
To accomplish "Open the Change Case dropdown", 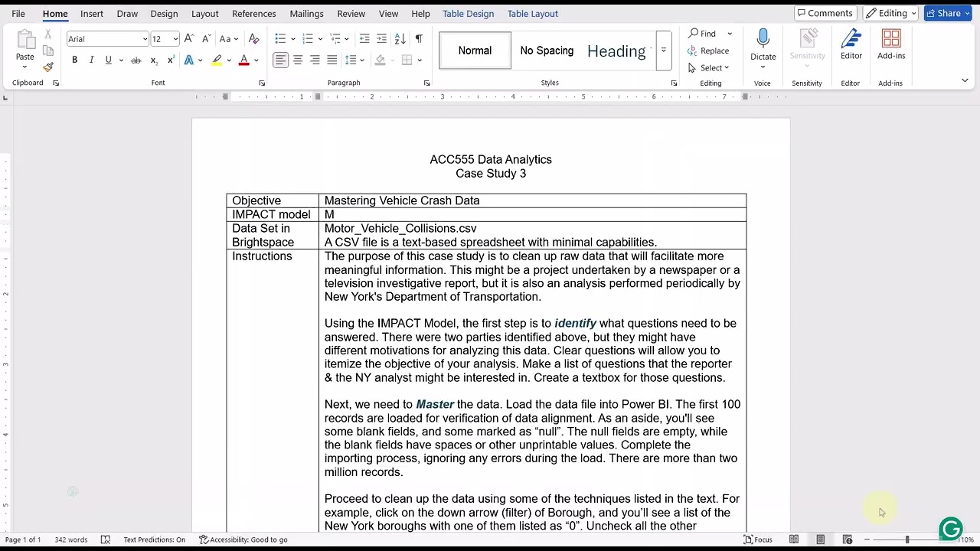I will tap(228, 38).
